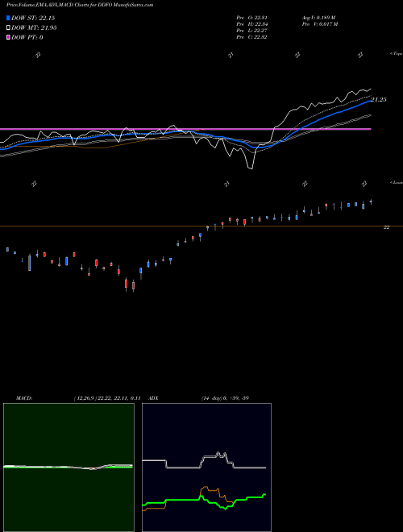This screenshot has width=403, height=532.
Task: Click the last candlestick on the right
Action: tap(371, 202)
